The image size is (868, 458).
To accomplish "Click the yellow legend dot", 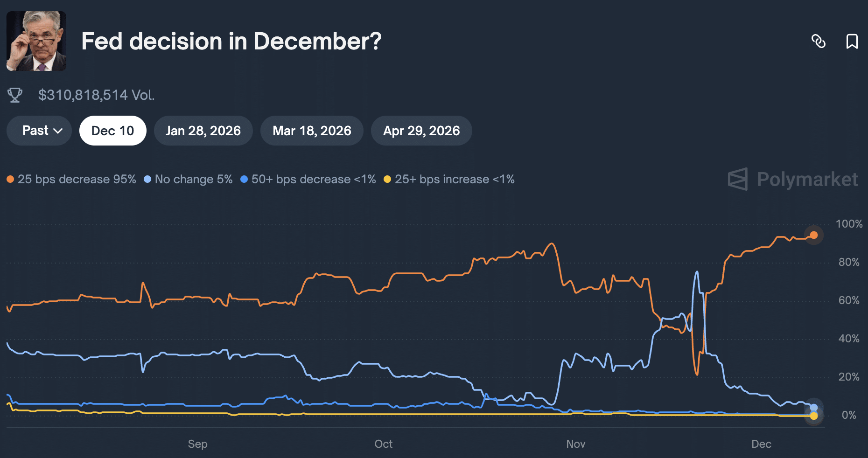I will coord(387,179).
